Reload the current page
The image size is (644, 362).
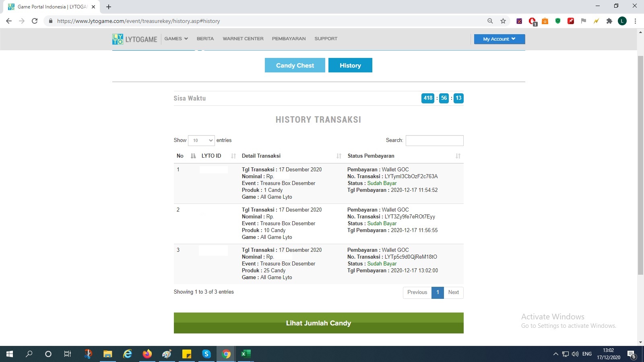pyautogui.click(x=35, y=21)
